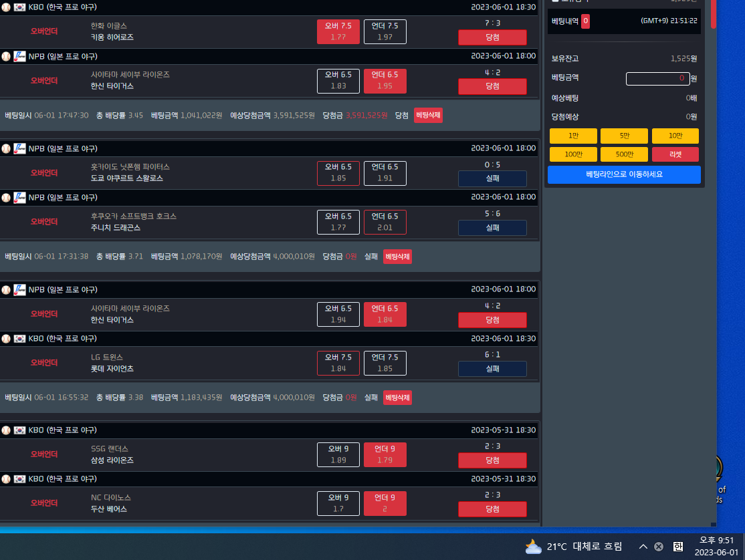The width and height of the screenshot is (745, 560).
Task: Click the NPB logo above the 홋카이도 닛폰햄 match
Action: [19, 148]
